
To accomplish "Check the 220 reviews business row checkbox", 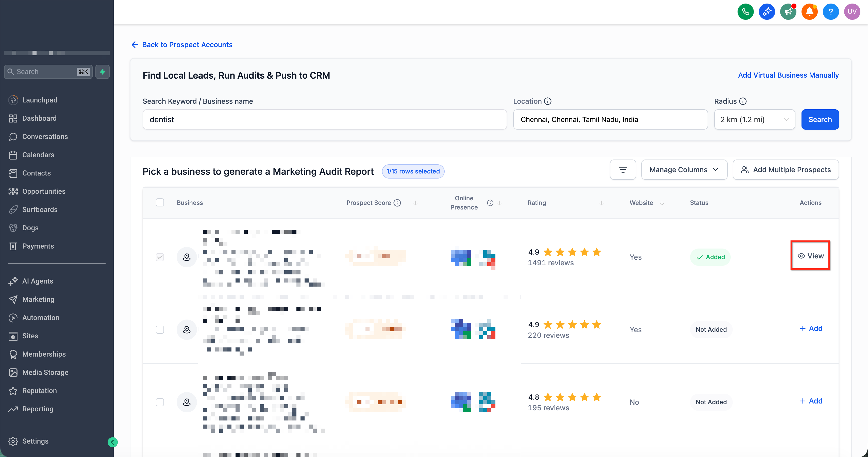I will coord(160,329).
